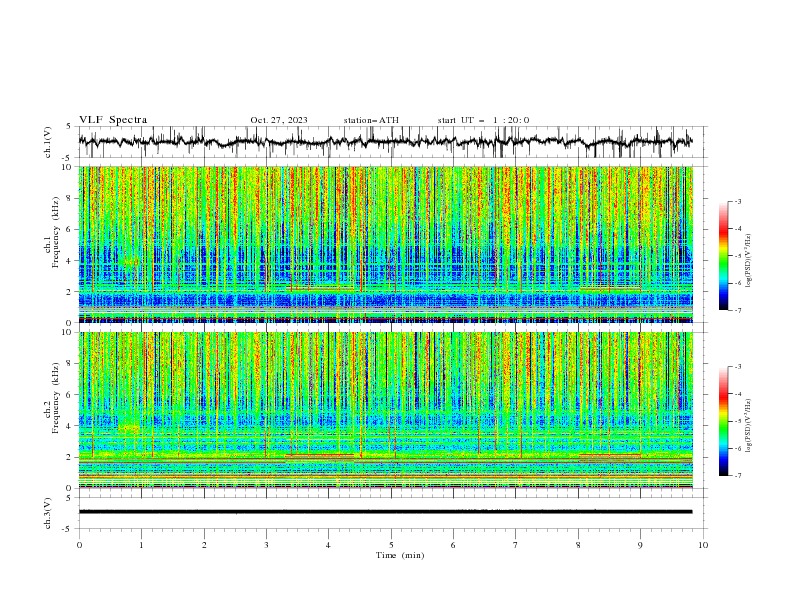The width and height of the screenshot is (792, 612).
Task: Click the "station=ATH" label
Action: click(371, 120)
